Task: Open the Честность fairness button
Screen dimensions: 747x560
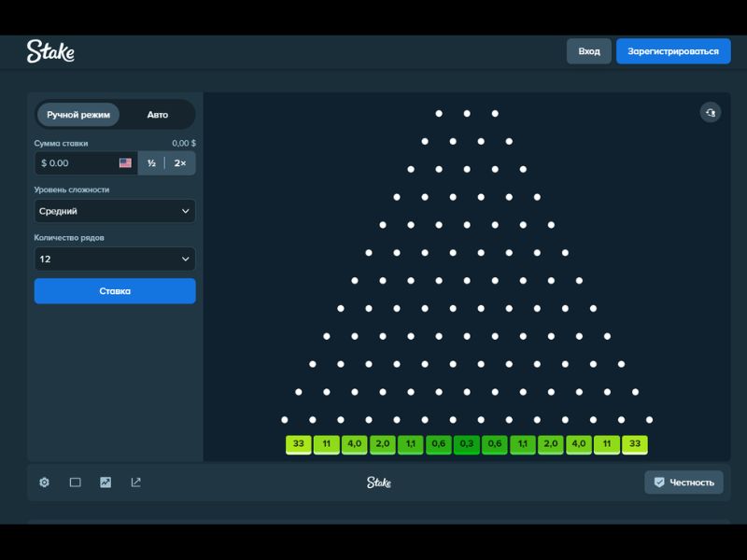Action: 684,483
